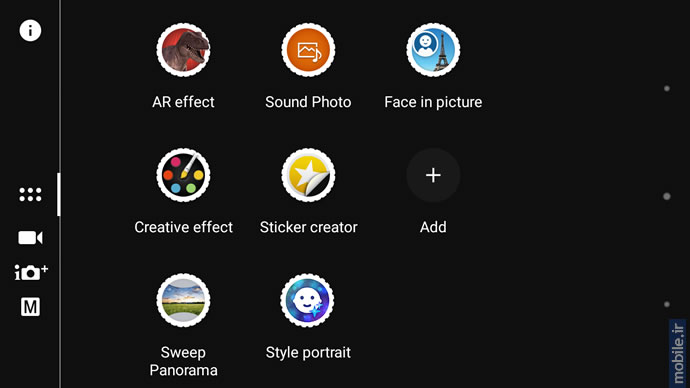Click the Sound Photo text label
Viewport: 690px width, 388px height.
coord(308,102)
